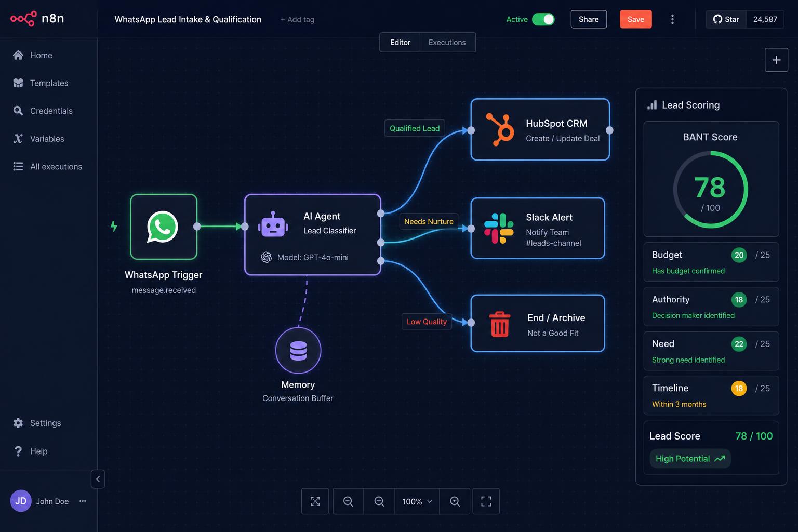Open Credentials via the key-search icon
Image resolution: width=798 pixels, height=532 pixels.
coord(18,111)
